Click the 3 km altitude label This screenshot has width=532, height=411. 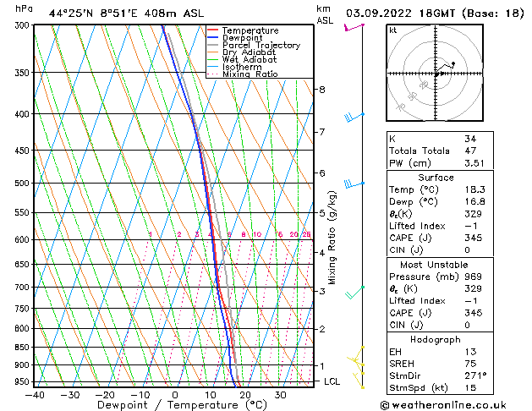click(322, 291)
